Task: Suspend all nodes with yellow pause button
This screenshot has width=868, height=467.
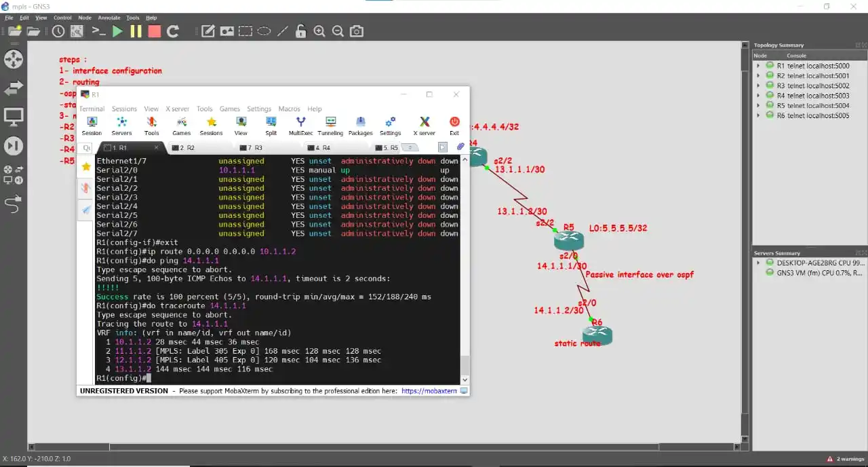Action: pos(136,31)
